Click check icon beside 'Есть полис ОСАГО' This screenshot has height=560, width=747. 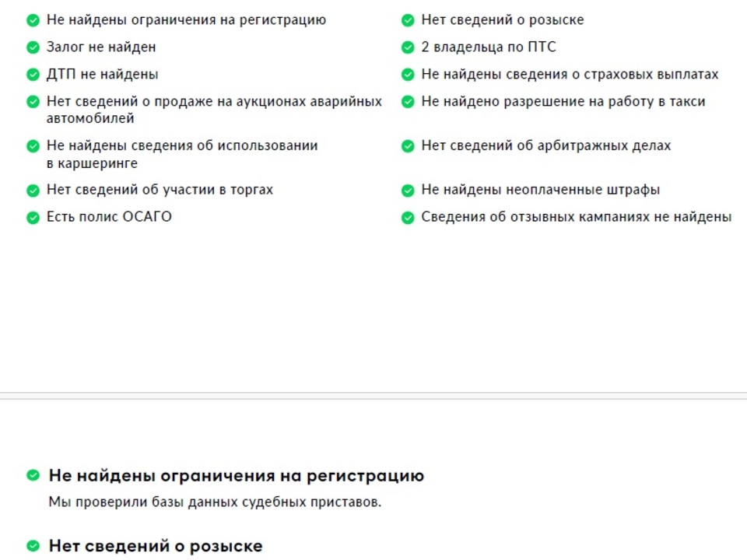(33, 218)
